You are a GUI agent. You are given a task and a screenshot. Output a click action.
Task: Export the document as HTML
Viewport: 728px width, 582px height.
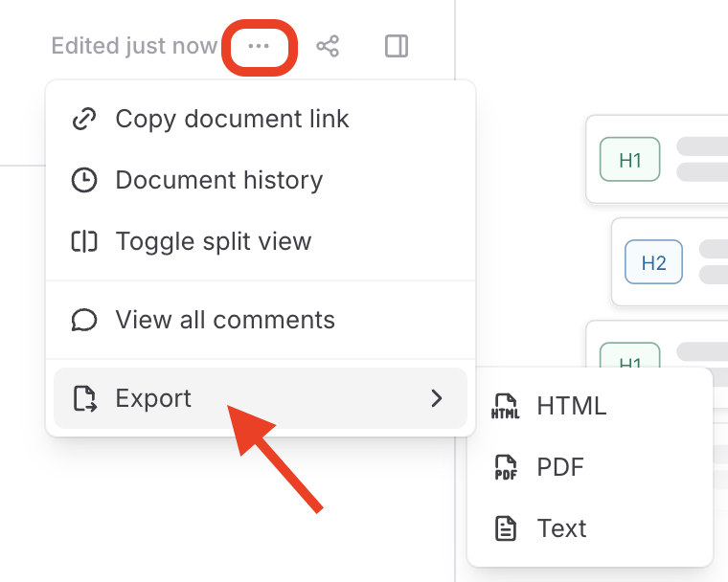[572, 406]
